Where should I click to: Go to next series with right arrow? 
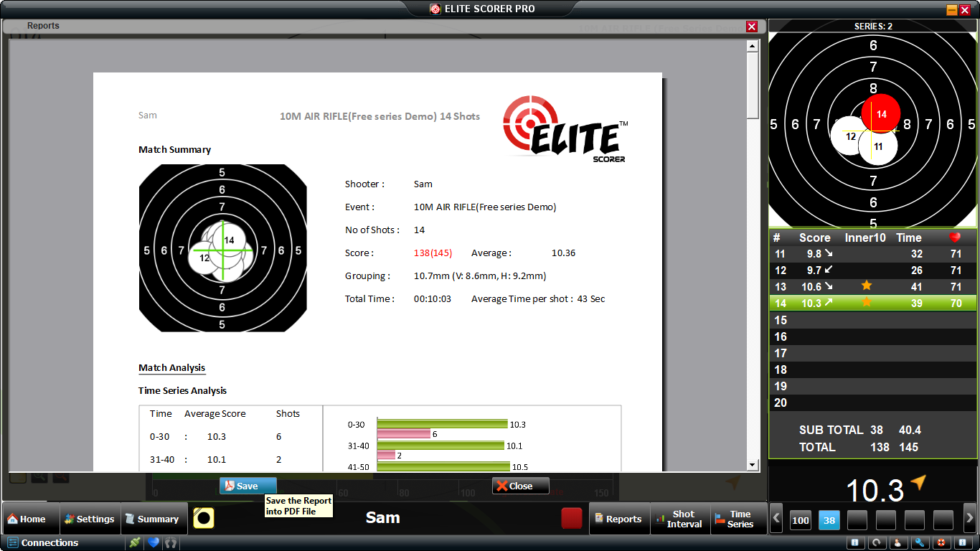[x=970, y=518]
